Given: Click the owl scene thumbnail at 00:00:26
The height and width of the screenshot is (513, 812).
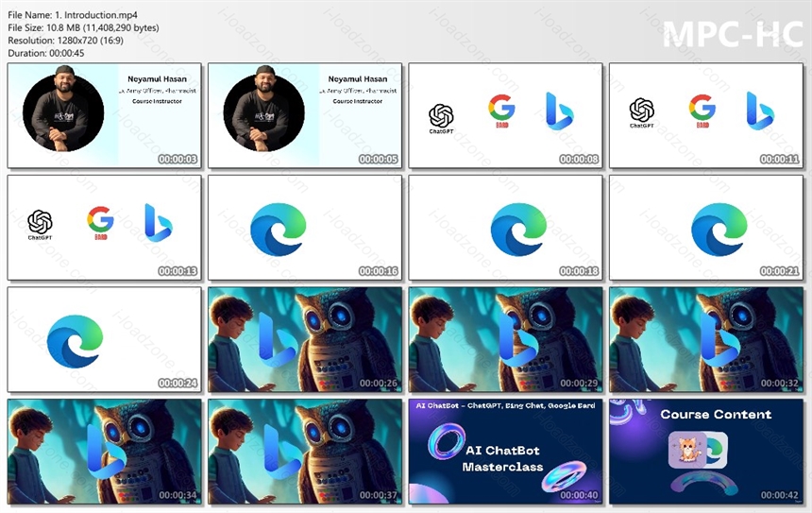Looking at the screenshot, I should click(x=305, y=339).
